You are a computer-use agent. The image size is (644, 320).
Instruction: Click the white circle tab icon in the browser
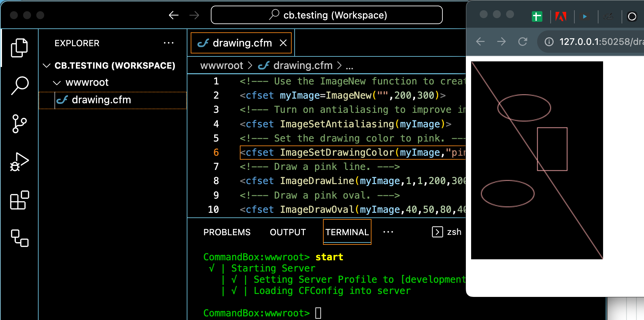pos(632,16)
